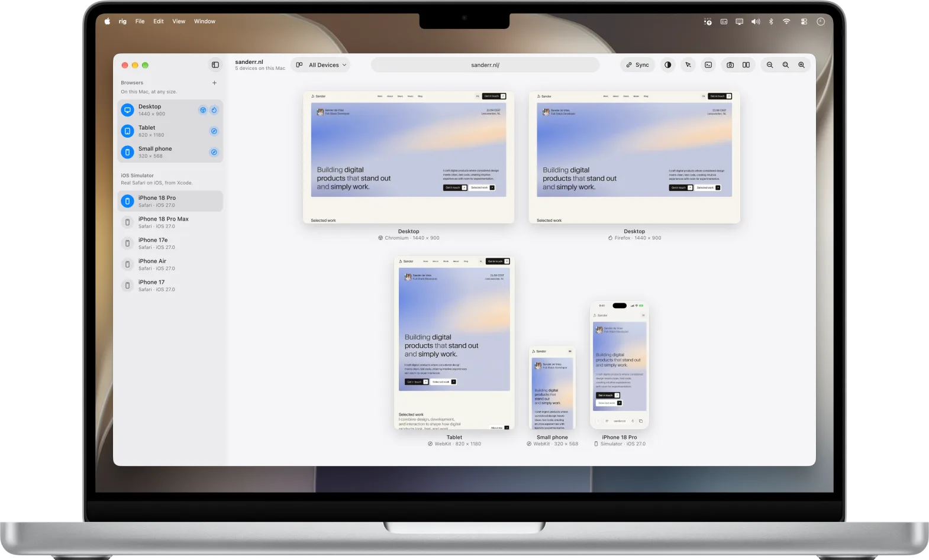This screenshot has width=929, height=560.
Task: Select iPhone 17e simulator
Action: 170,243
